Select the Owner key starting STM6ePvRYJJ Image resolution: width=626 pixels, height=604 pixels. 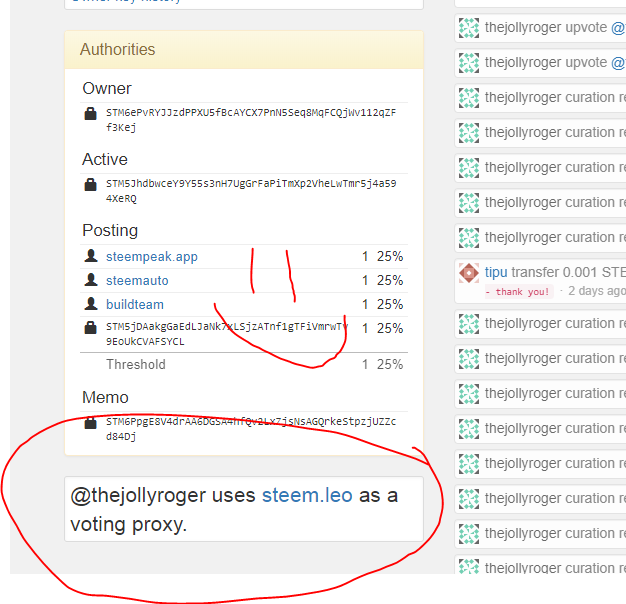point(251,120)
